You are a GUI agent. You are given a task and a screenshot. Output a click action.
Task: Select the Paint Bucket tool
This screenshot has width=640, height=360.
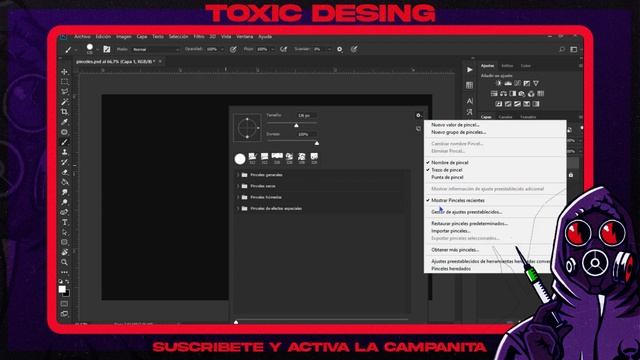pos(64,182)
